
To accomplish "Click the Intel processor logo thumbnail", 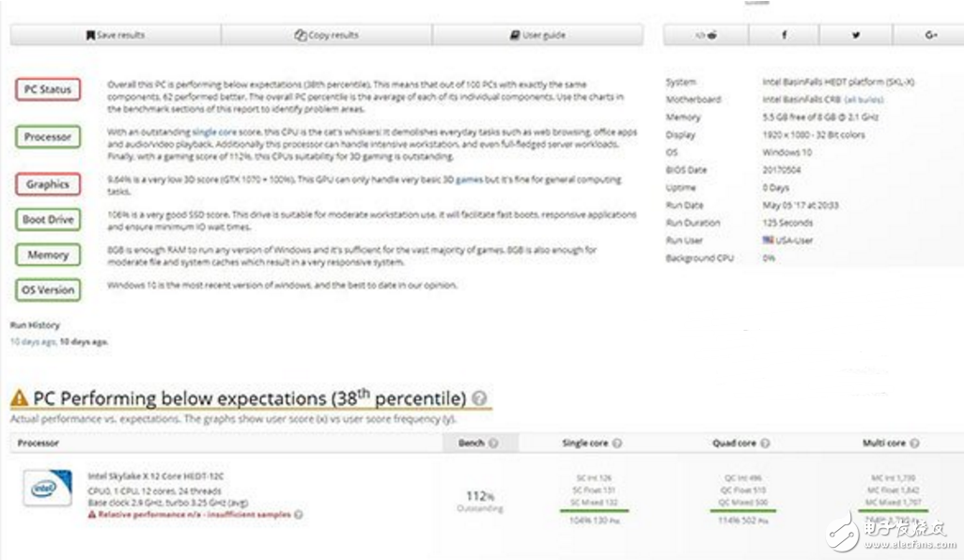I will pyautogui.click(x=47, y=489).
